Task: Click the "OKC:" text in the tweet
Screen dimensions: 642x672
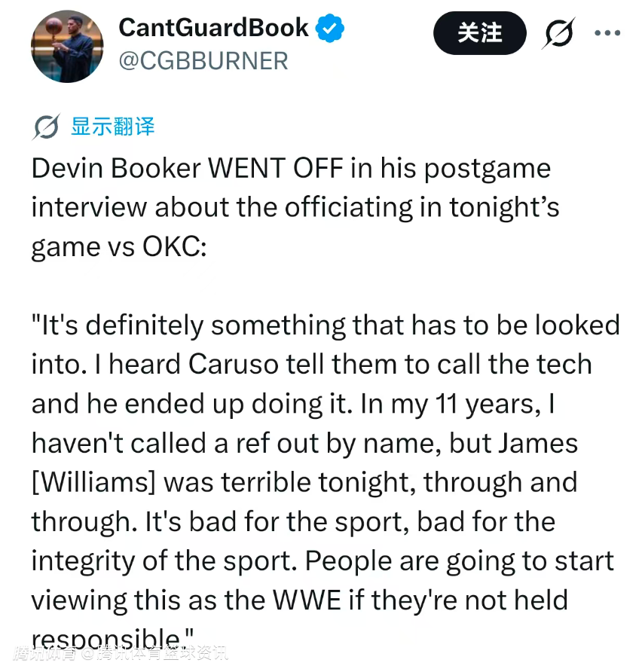Action: [x=173, y=246]
